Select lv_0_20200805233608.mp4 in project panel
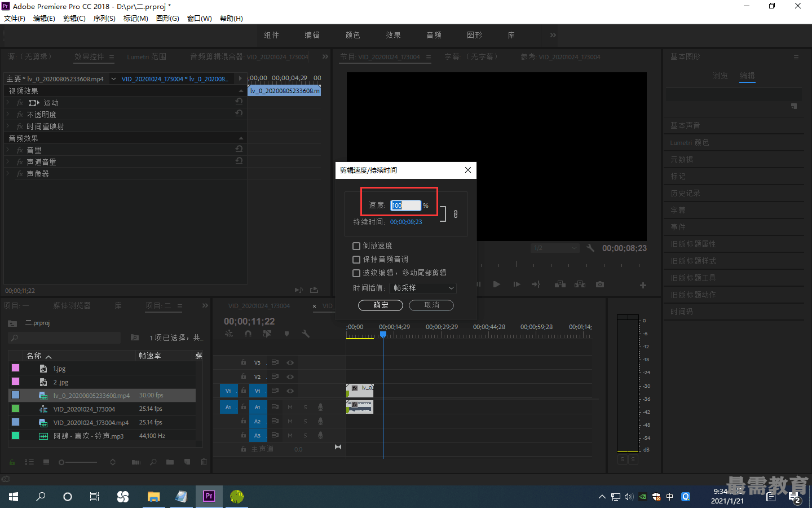The height and width of the screenshot is (508, 812). pyautogui.click(x=102, y=396)
